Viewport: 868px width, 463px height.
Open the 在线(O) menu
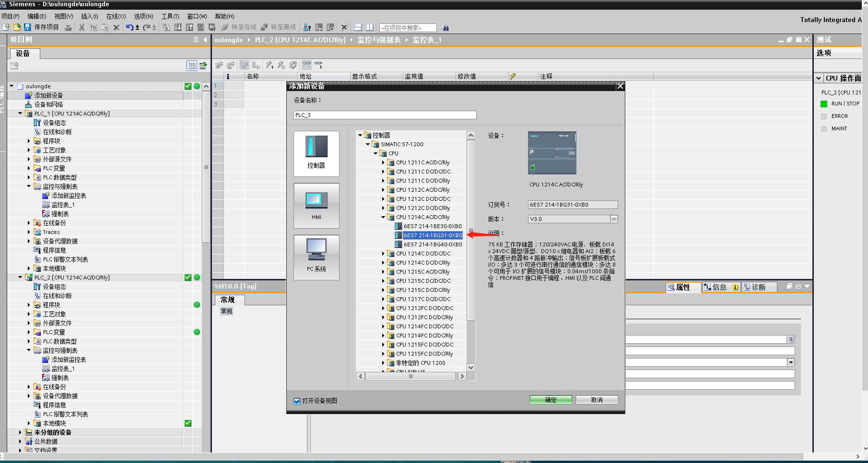tap(116, 16)
